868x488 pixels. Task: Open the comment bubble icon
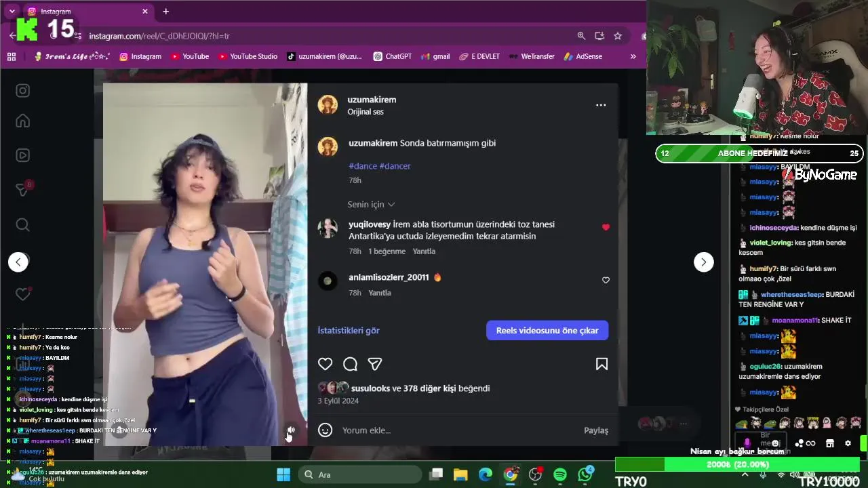[x=350, y=364]
